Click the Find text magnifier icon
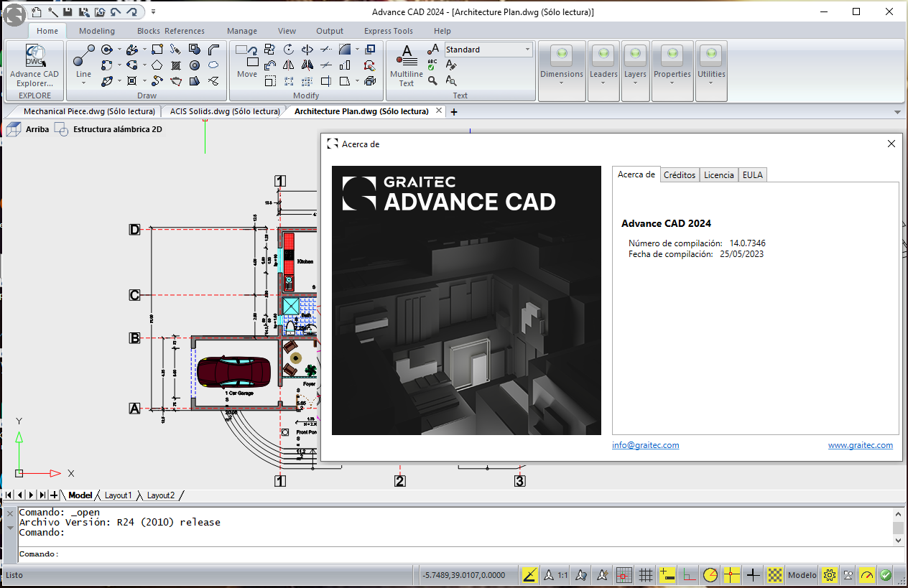The width and height of the screenshot is (908, 588). 432,81
